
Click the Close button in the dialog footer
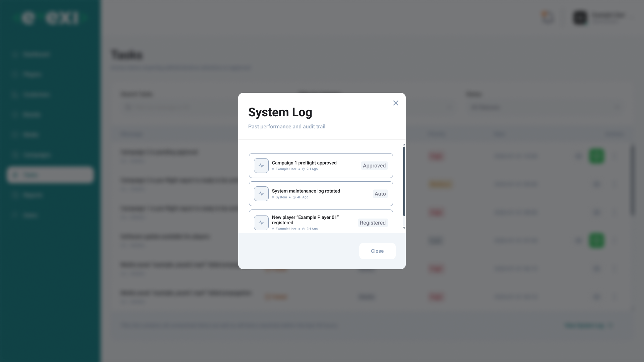[x=377, y=251]
